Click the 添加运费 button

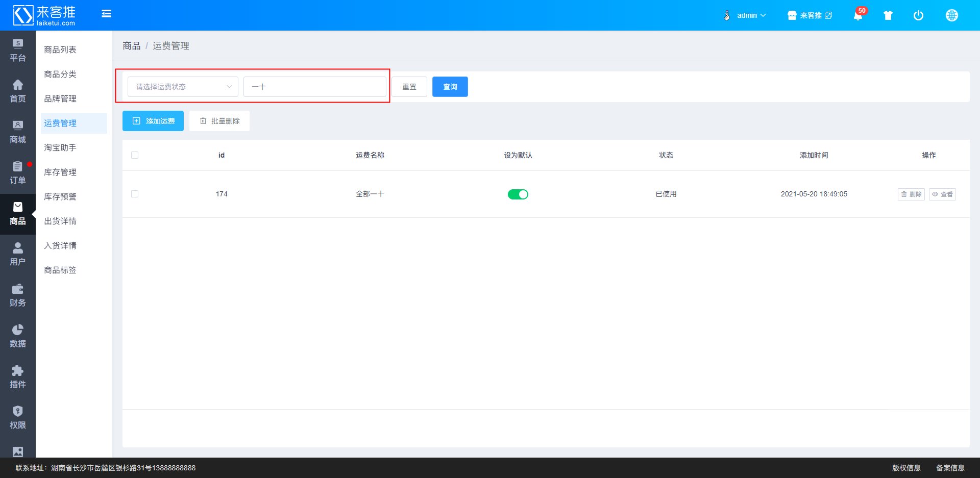[x=153, y=121]
